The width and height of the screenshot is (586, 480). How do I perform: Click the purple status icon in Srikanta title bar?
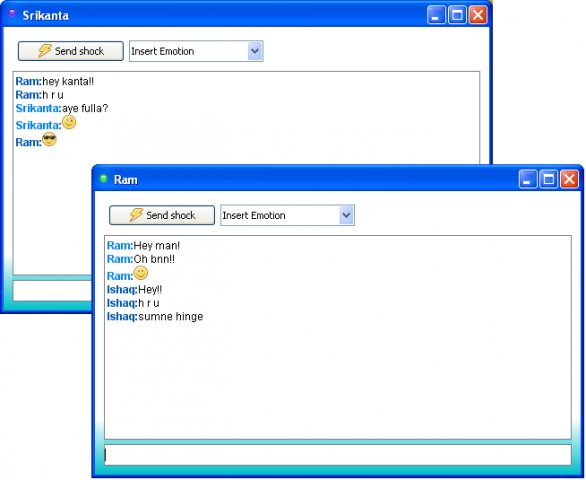pyautogui.click(x=12, y=13)
